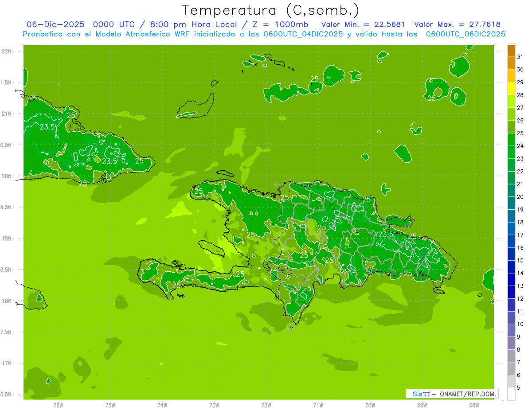Image resolution: width=532 pixels, height=411 pixels.
Task: Click legend value '31' on the colorbar
Action: coord(520,57)
